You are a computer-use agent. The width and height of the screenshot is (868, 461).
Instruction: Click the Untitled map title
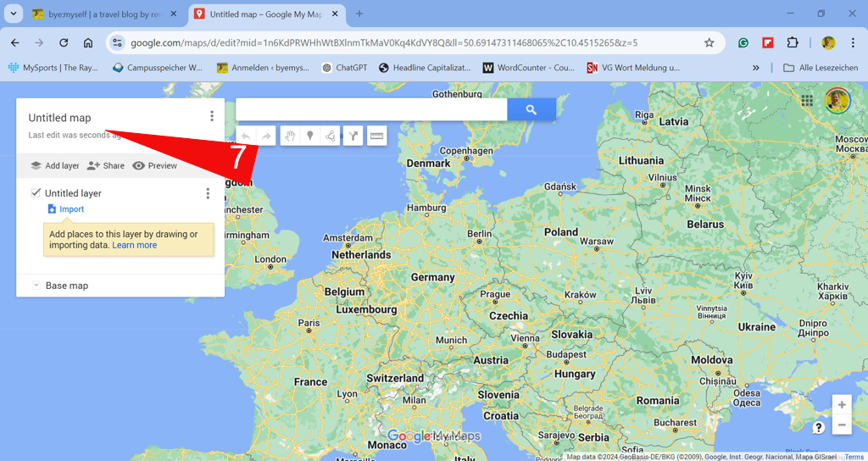click(x=60, y=118)
